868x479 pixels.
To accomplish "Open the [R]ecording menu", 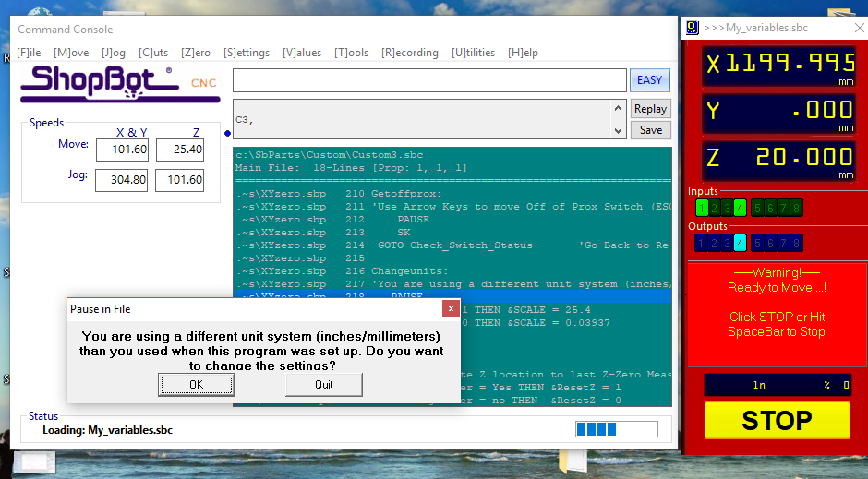I will 410,53.
